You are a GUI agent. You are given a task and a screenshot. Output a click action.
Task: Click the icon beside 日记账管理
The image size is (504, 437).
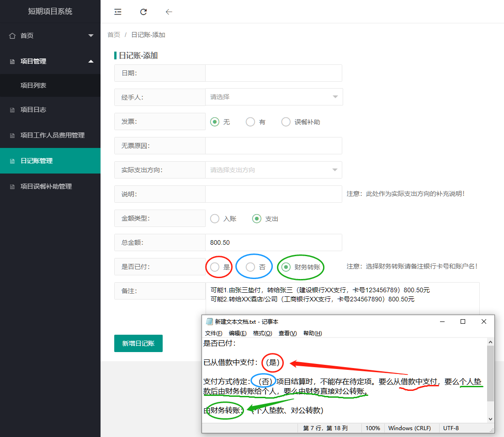[12, 161]
